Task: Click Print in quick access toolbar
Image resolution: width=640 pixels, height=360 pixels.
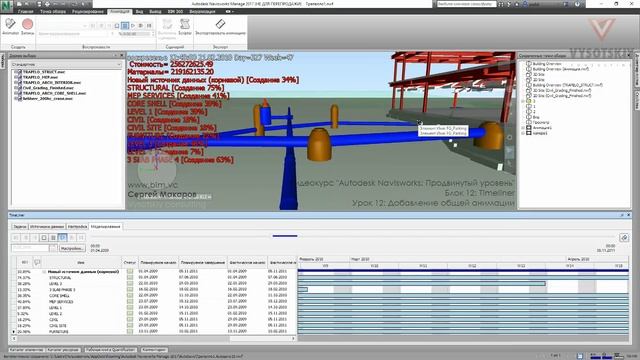Action: point(47,4)
